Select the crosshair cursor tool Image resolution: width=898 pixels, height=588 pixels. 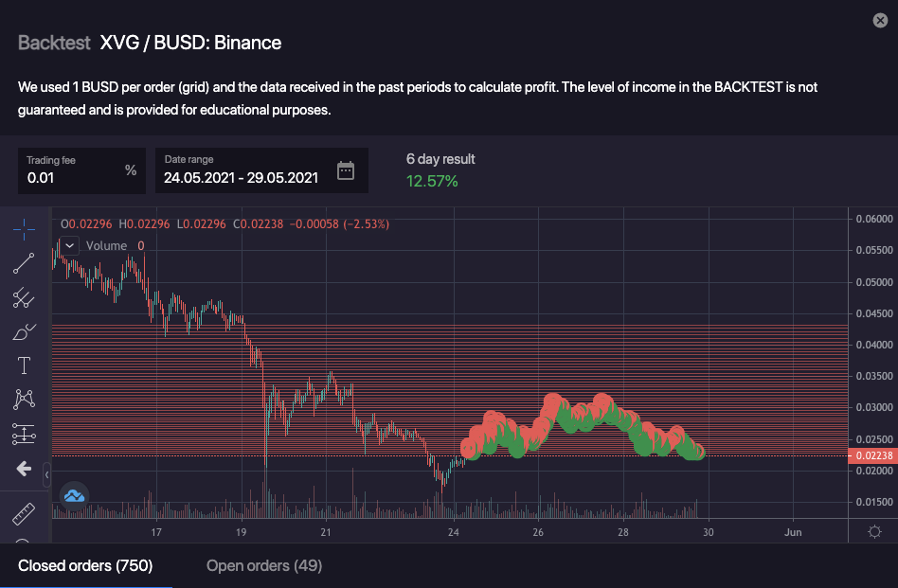25,229
